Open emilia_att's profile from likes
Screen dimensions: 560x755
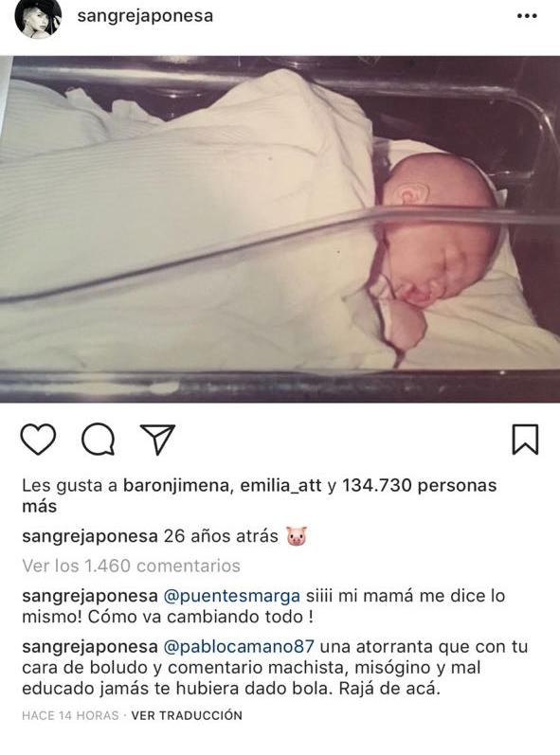click(x=280, y=485)
